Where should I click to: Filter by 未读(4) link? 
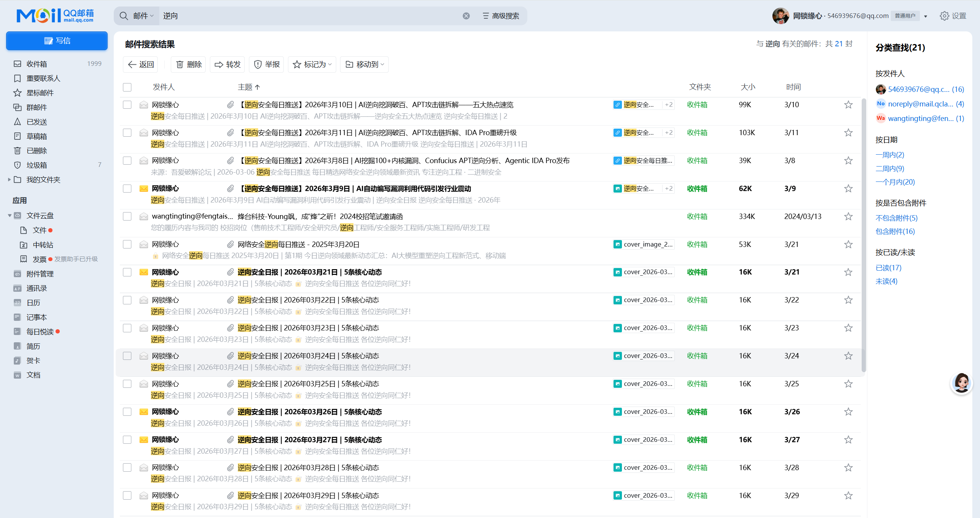point(886,281)
